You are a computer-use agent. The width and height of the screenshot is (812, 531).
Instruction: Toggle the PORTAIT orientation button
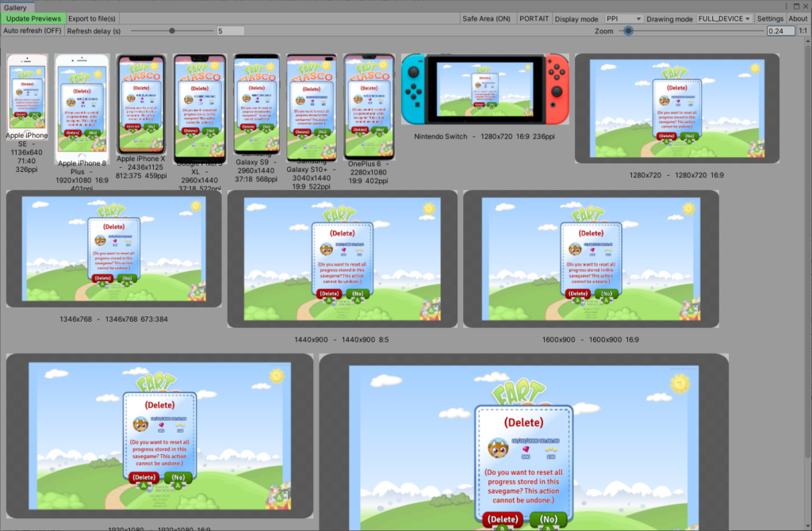[534, 19]
